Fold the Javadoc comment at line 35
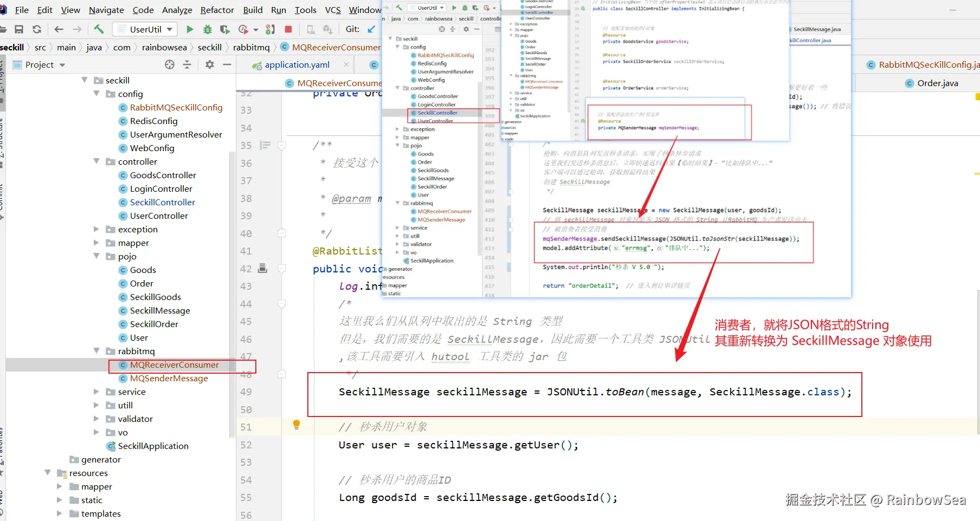 [x=282, y=145]
